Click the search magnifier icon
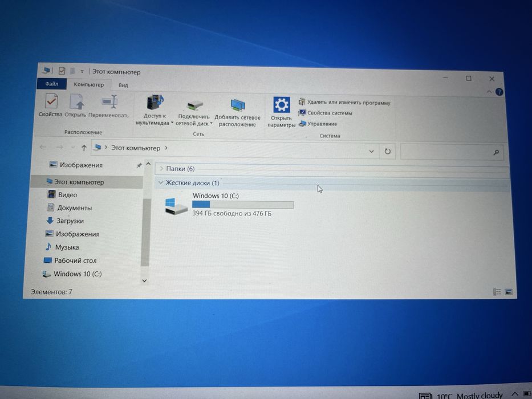 (497, 153)
